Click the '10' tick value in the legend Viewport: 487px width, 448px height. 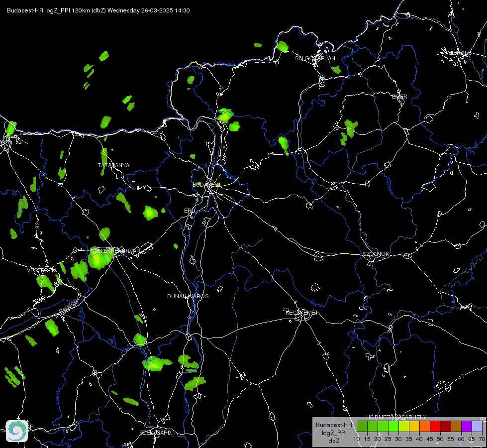tap(357, 440)
